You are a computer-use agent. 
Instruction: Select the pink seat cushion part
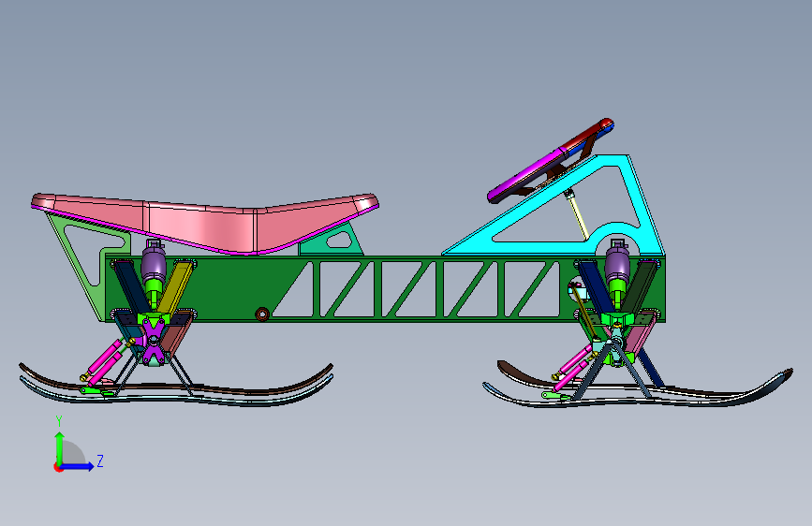[204, 226]
